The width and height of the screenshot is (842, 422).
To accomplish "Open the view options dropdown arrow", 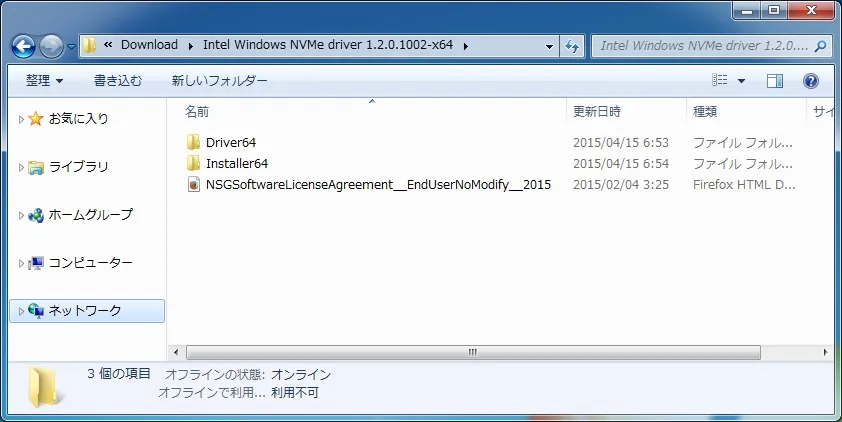I will (741, 81).
